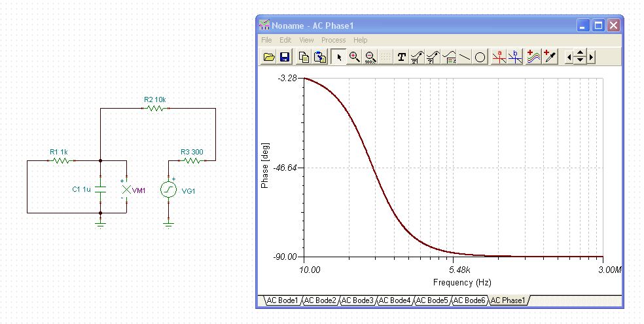Select voltage generator VG1 symbol
This screenshot has height=324, width=644.
tap(168, 190)
